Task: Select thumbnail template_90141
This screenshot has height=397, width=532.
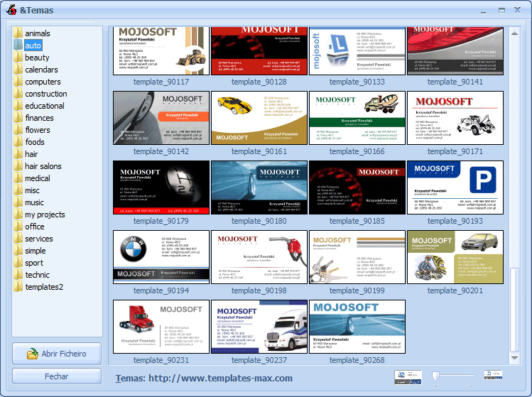Action: [x=455, y=51]
